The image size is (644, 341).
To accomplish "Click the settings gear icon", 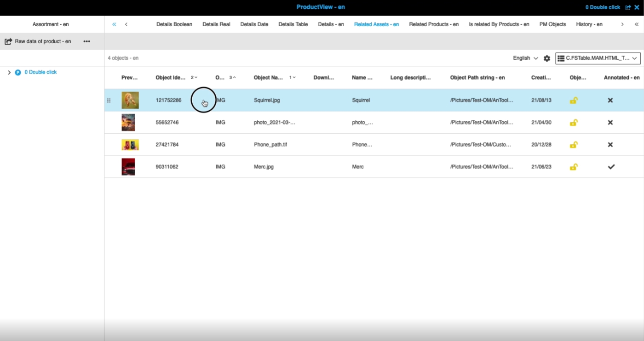I will coord(546,58).
